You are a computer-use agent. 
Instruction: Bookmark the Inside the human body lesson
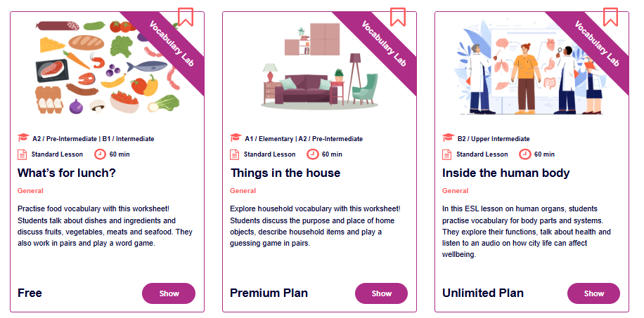click(610, 16)
